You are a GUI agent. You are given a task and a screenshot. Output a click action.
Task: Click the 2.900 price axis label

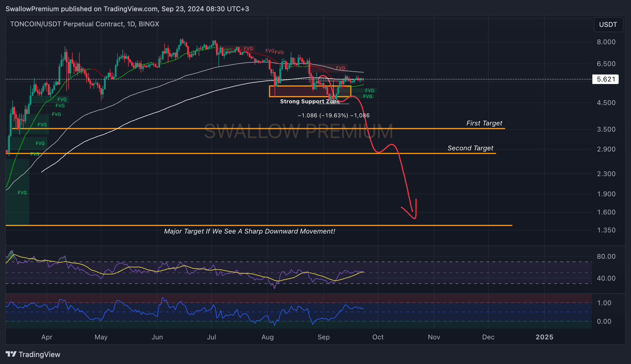(606, 149)
